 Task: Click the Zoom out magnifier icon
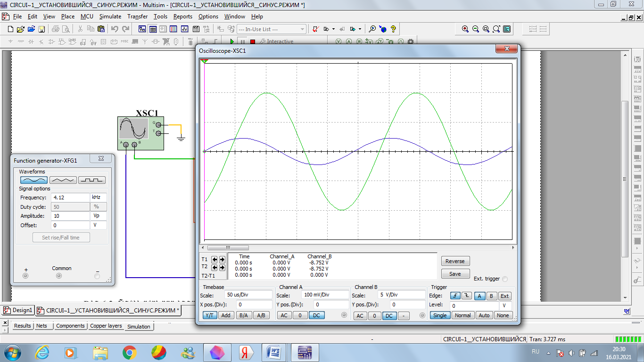pyautogui.click(x=476, y=29)
